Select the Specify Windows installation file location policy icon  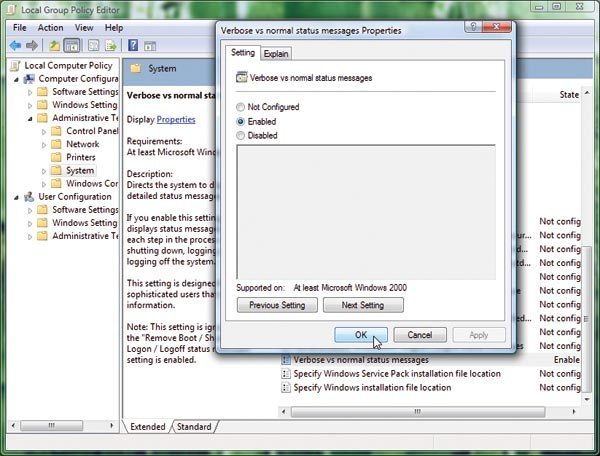286,386
